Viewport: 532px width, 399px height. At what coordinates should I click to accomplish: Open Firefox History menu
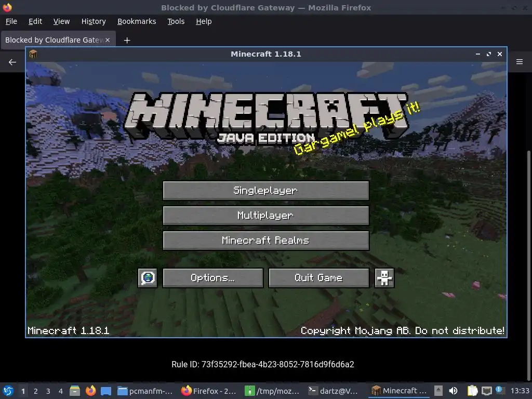(94, 21)
